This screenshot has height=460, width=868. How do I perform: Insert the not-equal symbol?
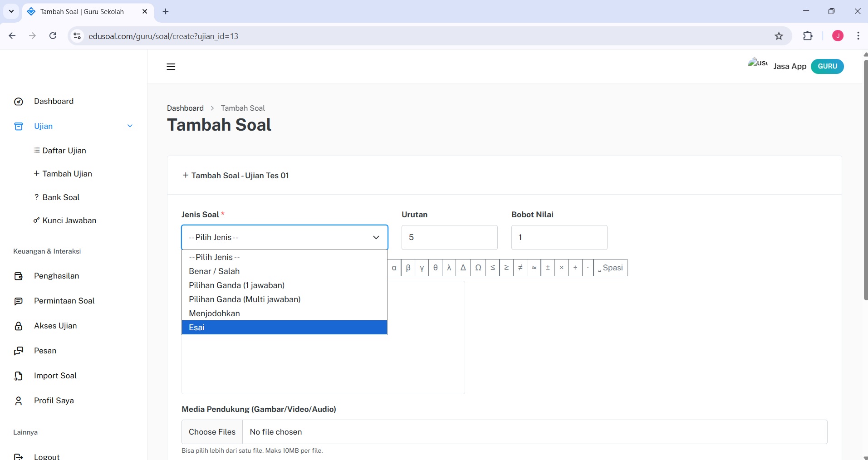[x=520, y=268]
